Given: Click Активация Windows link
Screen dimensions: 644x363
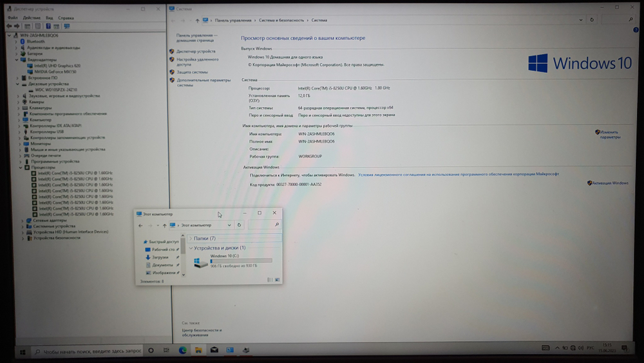Looking at the screenshot, I should [611, 183].
